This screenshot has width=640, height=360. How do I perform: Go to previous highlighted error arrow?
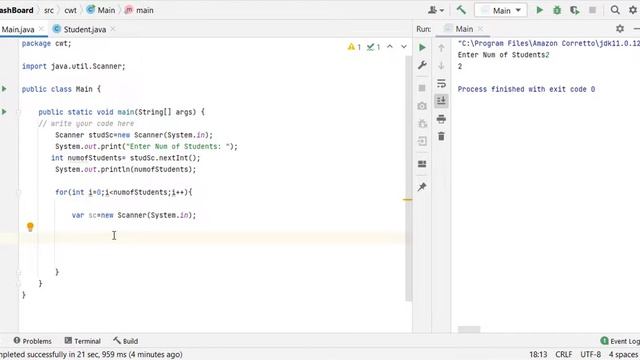(x=390, y=47)
